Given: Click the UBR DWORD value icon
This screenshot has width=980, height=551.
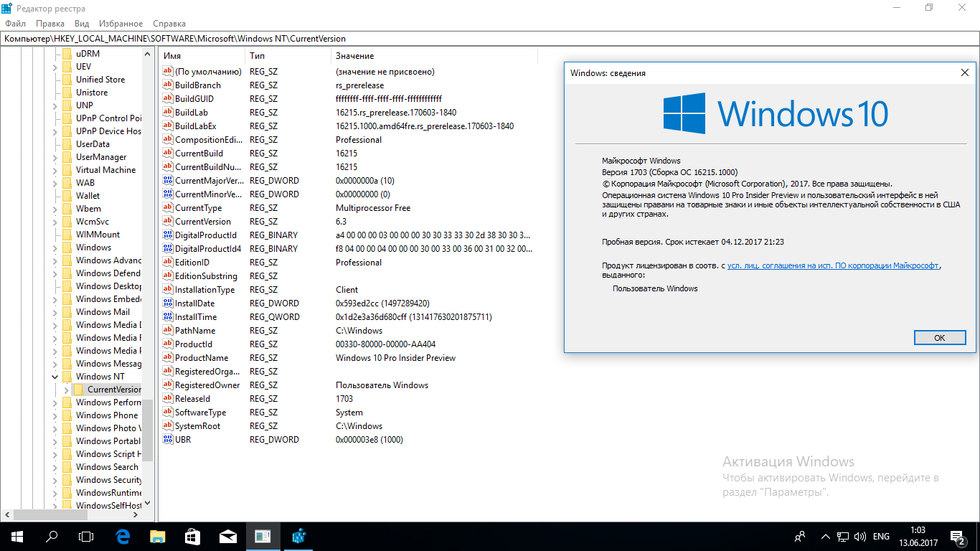Looking at the screenshot, I should point(168,440).
